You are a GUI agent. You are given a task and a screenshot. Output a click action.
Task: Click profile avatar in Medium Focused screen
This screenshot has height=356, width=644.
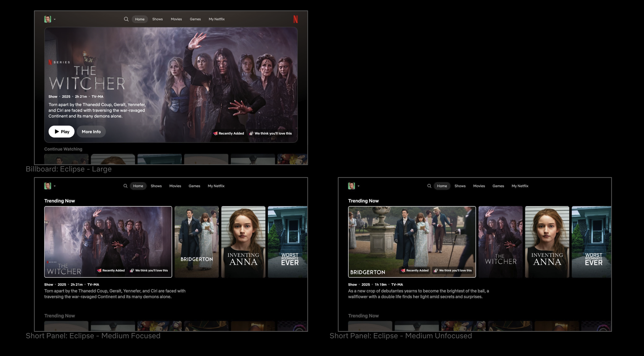tap(48, 186)
